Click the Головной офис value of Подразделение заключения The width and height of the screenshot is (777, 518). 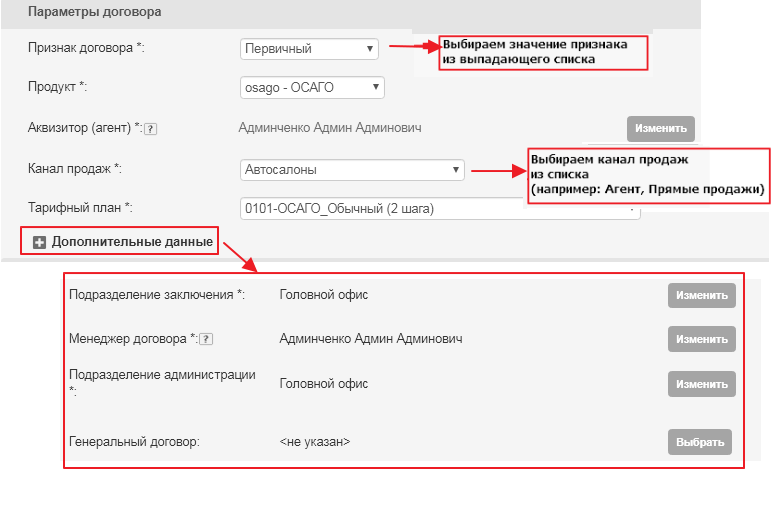tap(324, 294)
